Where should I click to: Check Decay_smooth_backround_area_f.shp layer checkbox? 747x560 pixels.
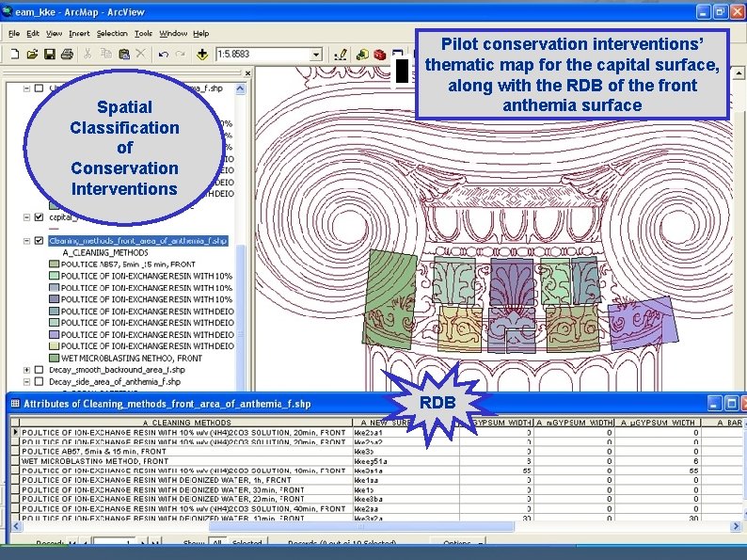(40, 370)
